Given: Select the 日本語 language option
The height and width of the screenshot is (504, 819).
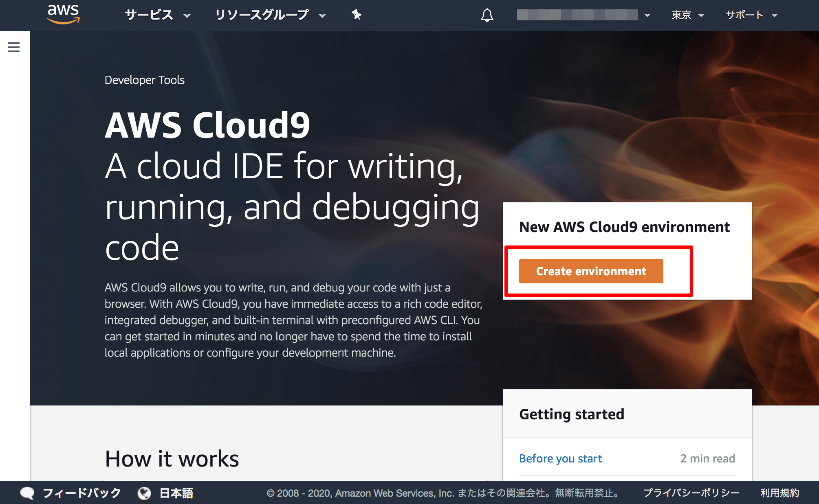Looking at the screenshot, I should click(176, 493).
